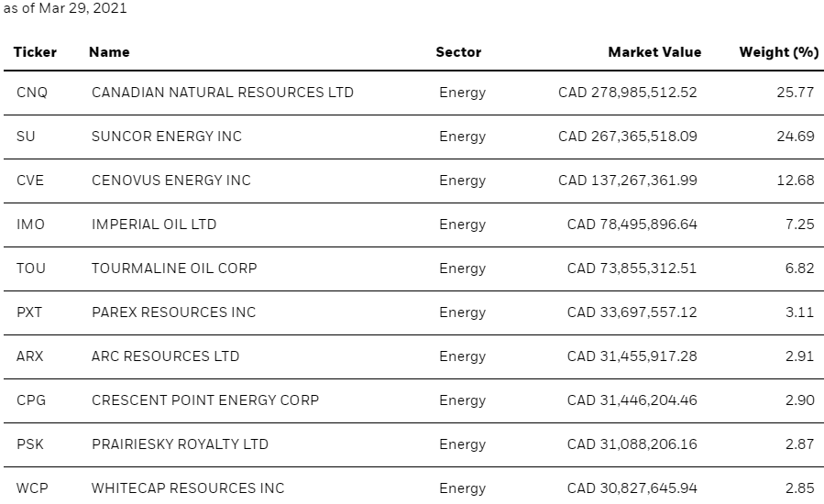
Task: Select the PXT ticker cell
Action: coord(29,312)
